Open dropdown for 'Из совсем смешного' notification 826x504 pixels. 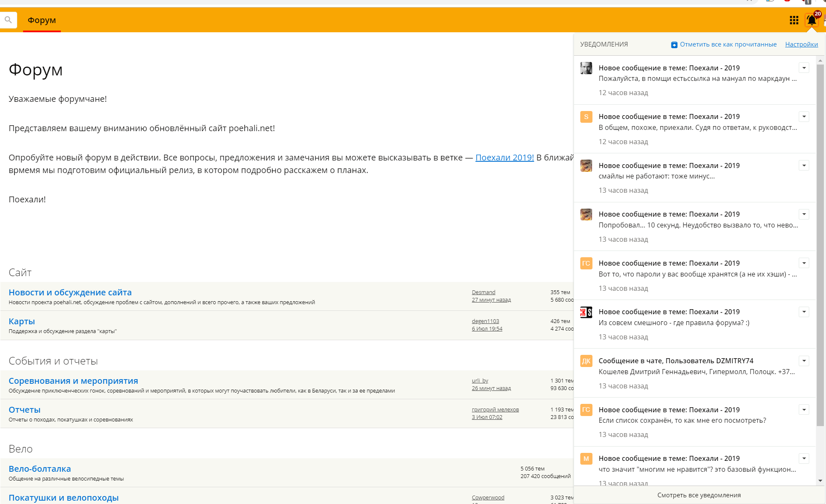pos(804,312)
